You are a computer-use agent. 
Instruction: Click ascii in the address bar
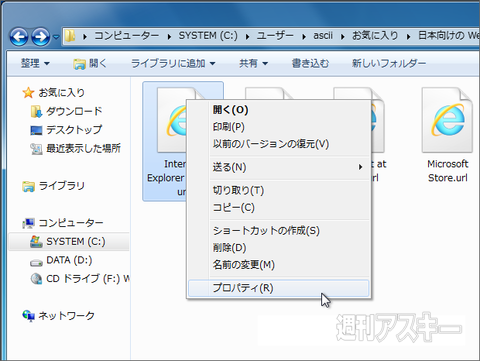tap(323, 35)
